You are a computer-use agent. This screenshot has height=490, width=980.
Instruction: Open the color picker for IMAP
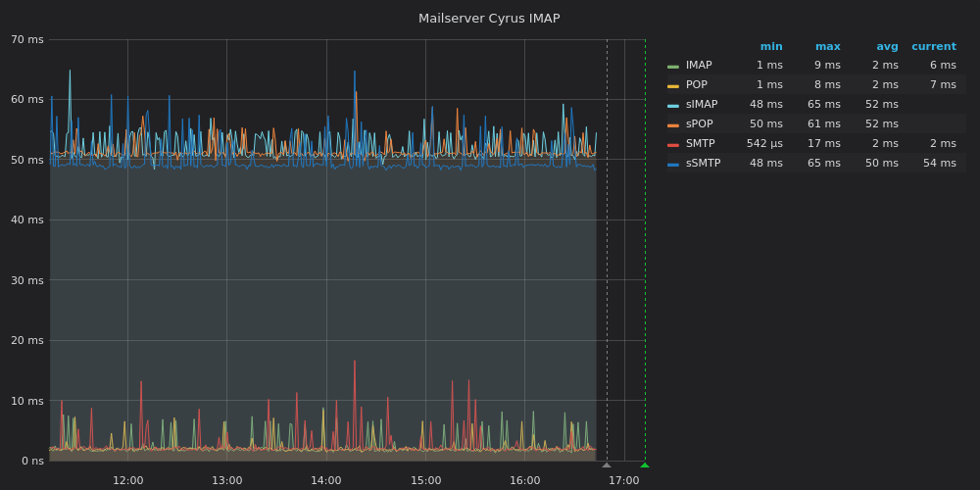673,67
